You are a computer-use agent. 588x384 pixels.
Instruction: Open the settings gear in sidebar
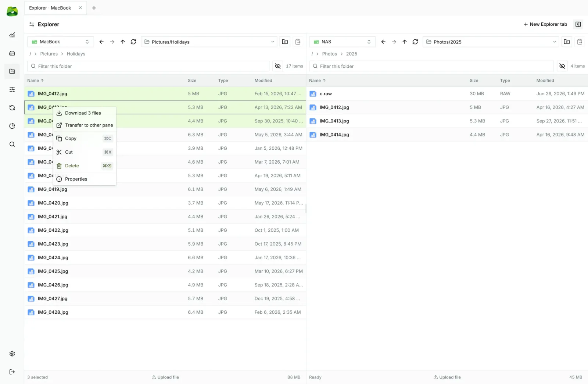(x=12, y=353)
